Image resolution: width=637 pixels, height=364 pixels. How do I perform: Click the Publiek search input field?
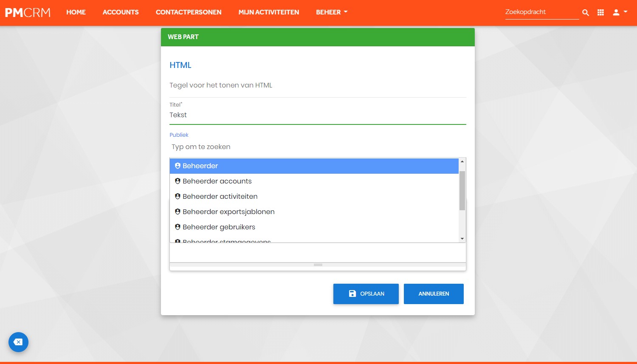point(318,147)
